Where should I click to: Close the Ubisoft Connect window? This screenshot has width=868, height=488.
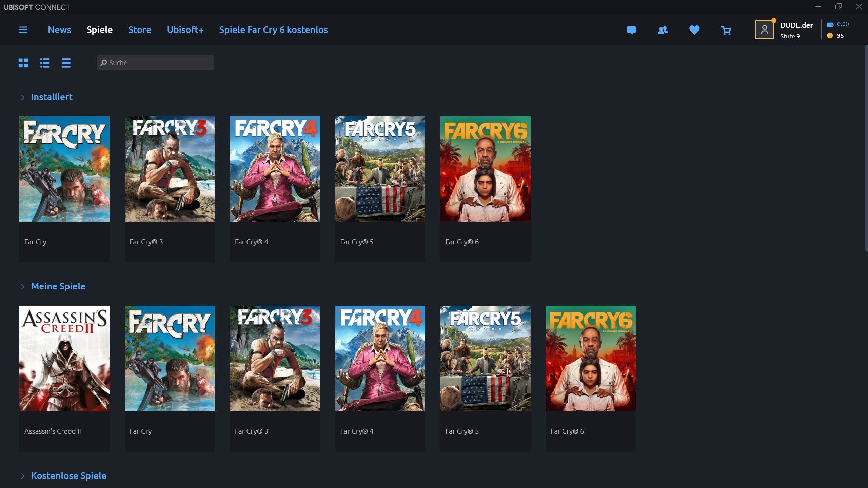(859, 7)
